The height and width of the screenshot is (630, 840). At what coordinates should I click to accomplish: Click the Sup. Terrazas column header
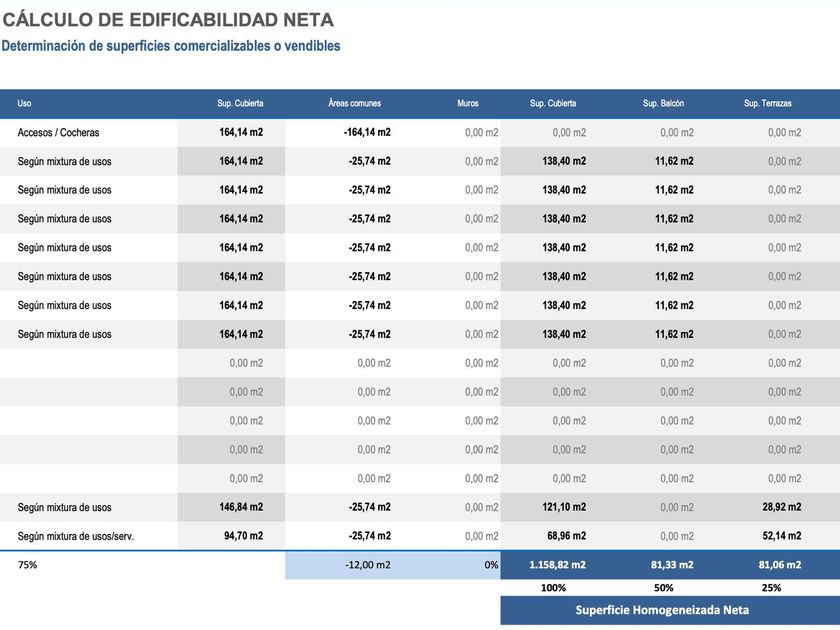pyautogui.click(x=768, y=103)
